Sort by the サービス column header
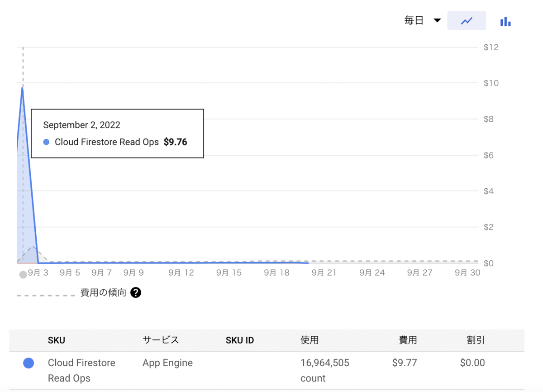The height and width of the screenshot is (392, 543). tap(161, 340)
